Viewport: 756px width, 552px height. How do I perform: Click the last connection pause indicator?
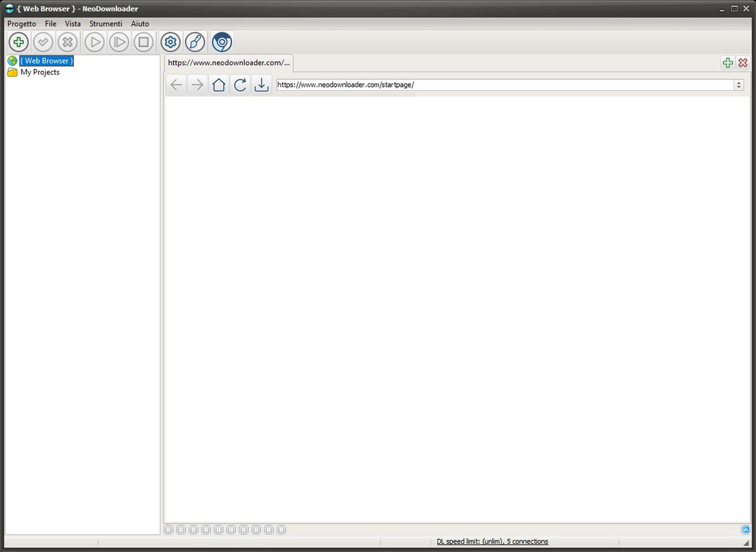tap(281, 530)
